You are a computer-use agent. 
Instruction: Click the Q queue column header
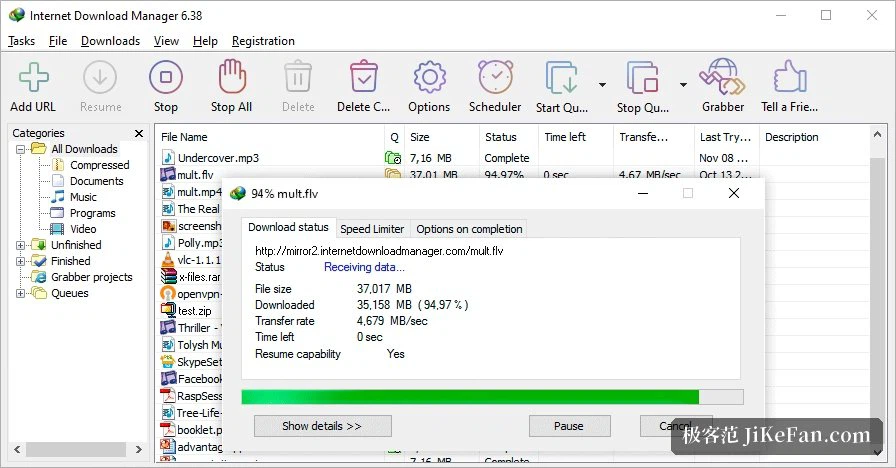394,137
